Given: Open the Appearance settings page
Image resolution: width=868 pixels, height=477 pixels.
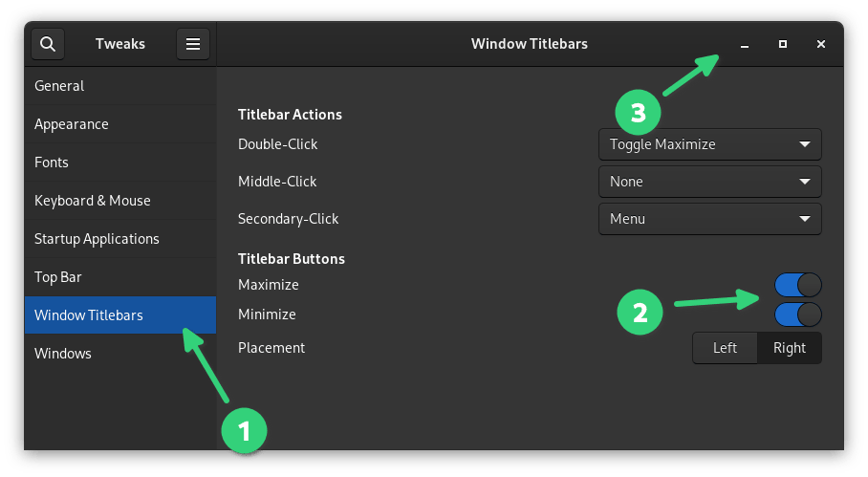Looking at the screenshot, I should 72,124.
